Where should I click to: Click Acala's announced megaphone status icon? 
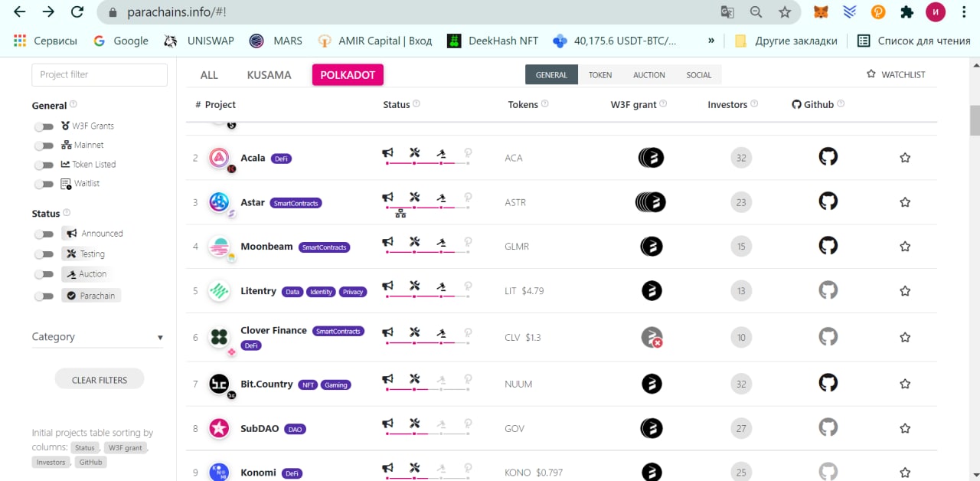(388, 153)
